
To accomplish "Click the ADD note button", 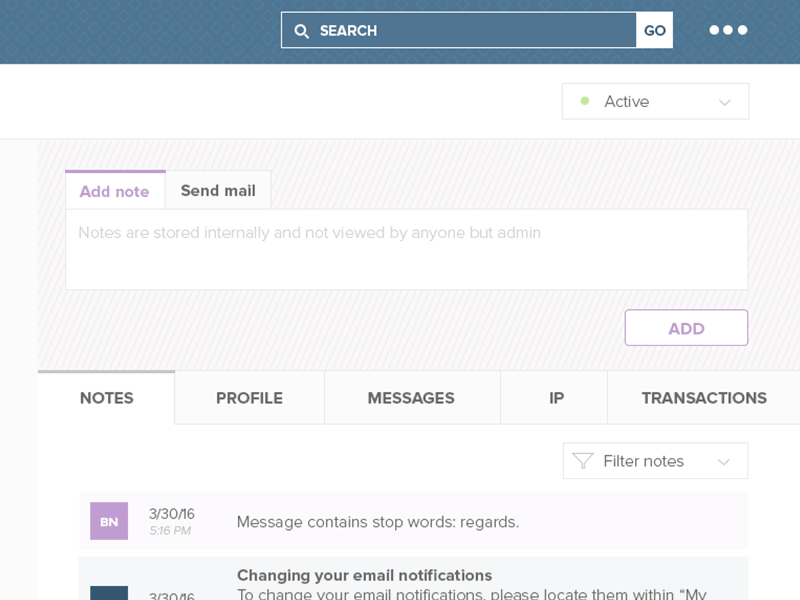I will (x=686, y=328).
